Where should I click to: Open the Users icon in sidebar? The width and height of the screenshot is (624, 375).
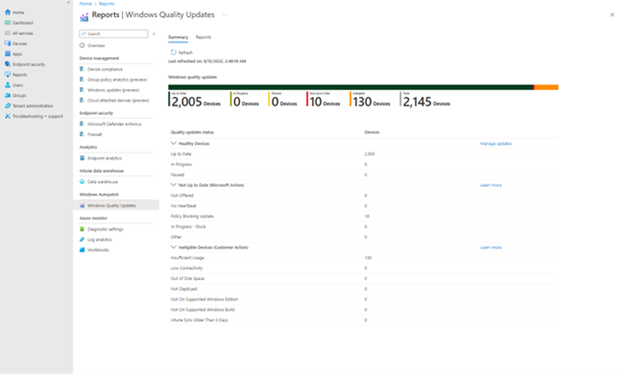pos(8,85)
